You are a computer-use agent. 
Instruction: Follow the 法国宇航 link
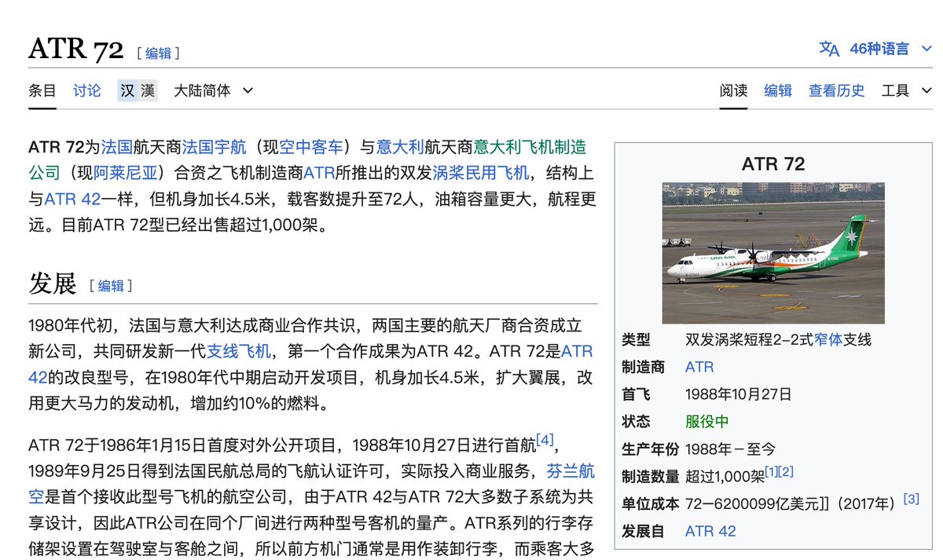click(215, 146)
